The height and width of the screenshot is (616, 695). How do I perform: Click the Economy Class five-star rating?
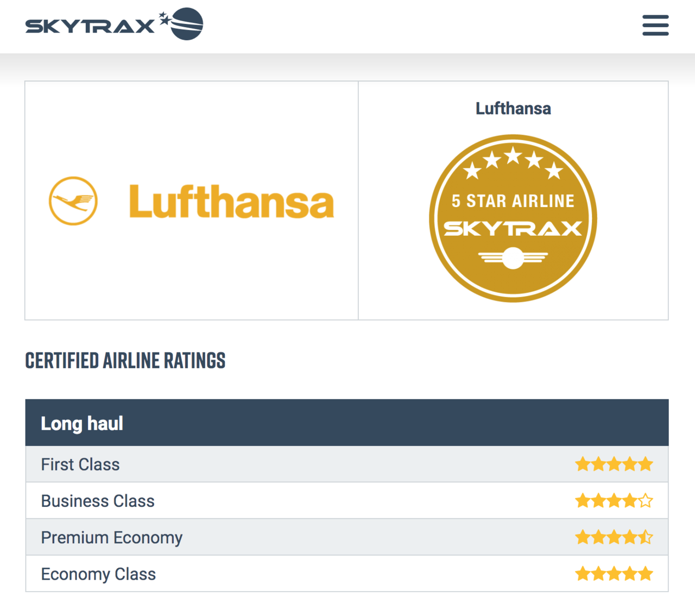pos(614,574)
